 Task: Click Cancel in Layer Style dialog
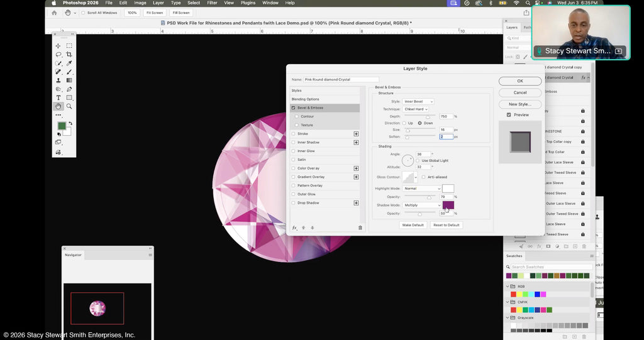520,92
